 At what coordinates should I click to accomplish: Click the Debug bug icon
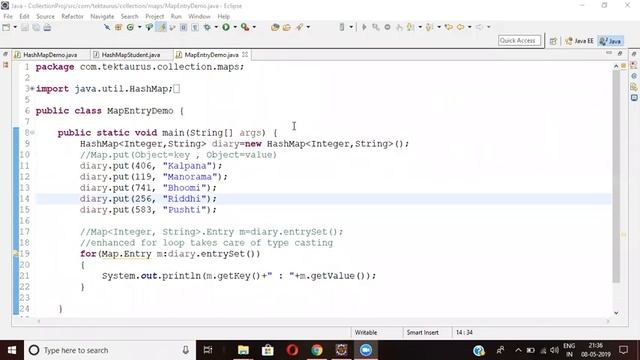(x=207, y=27)
